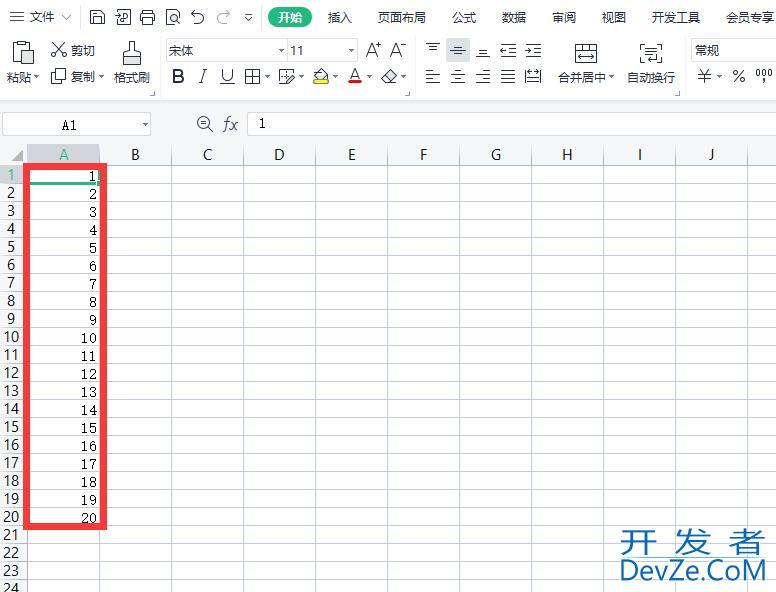Click the fx insert function icon

tap(231, 124)
